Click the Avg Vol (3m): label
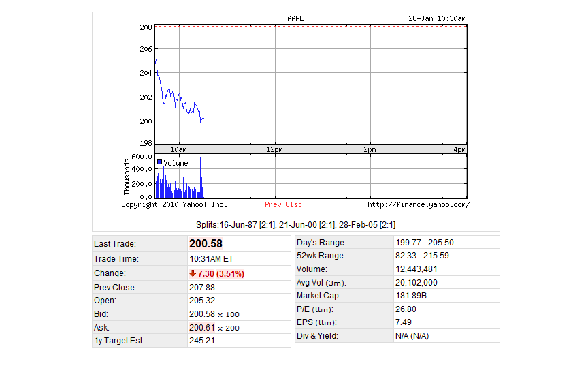This screenshot has height=368, width=588. [x=321, y=283]
